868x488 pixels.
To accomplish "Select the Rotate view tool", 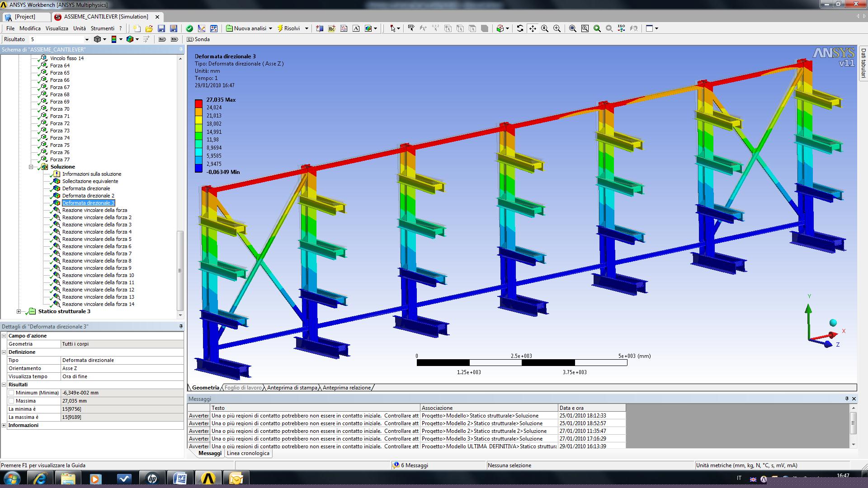I will (x=520, y=28).
